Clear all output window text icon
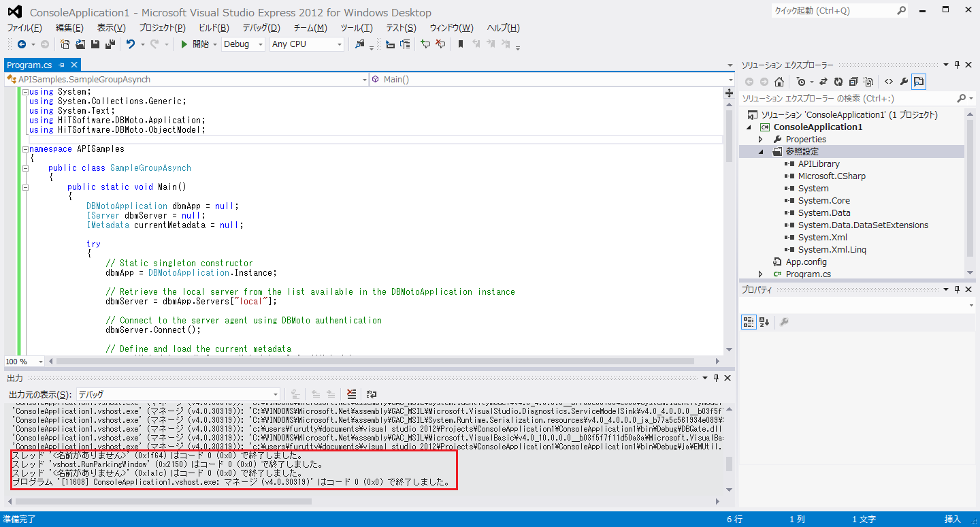The image size is (980, 527). point(351,394)
